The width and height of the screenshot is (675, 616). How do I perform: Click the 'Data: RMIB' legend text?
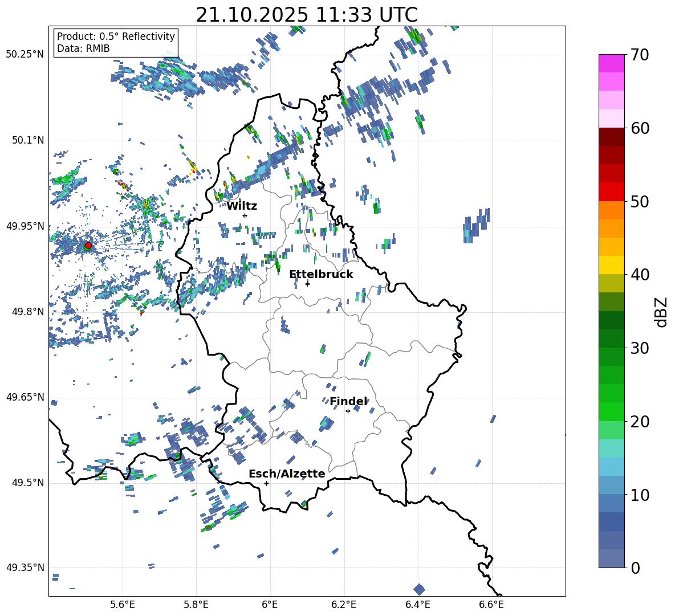(83, 48)
